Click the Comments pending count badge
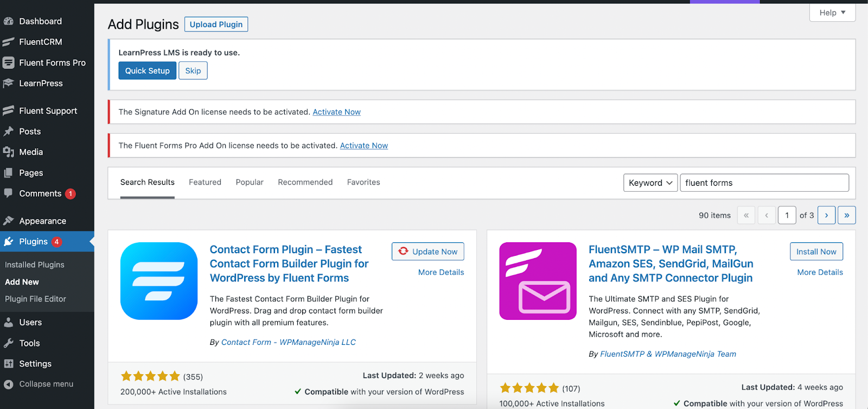The height and width of the screenshot is (409, 868). (71, 194)
